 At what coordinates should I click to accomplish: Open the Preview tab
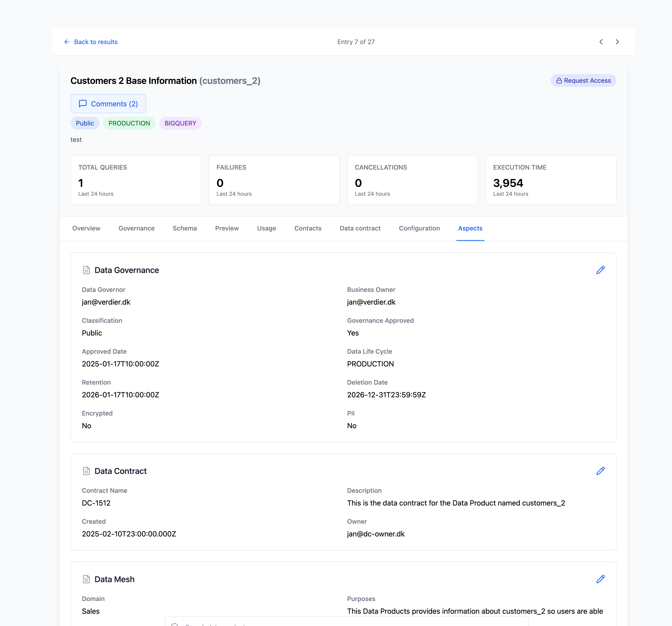point(227,228)
